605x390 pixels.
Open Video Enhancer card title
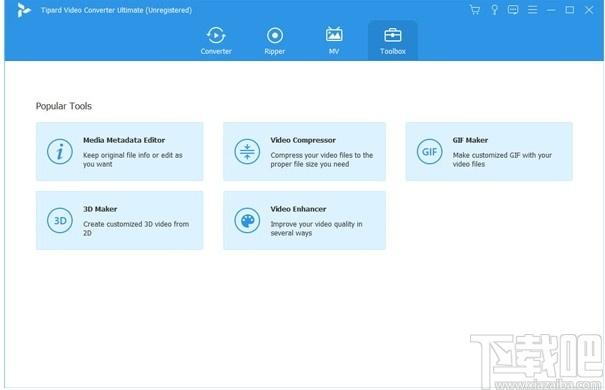298,209
